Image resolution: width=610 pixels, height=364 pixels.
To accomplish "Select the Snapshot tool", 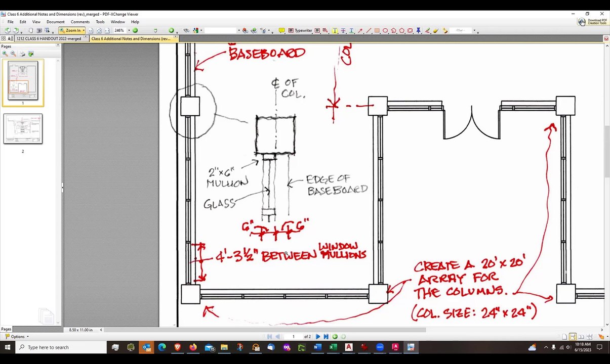I will click(x=39, y=30).
